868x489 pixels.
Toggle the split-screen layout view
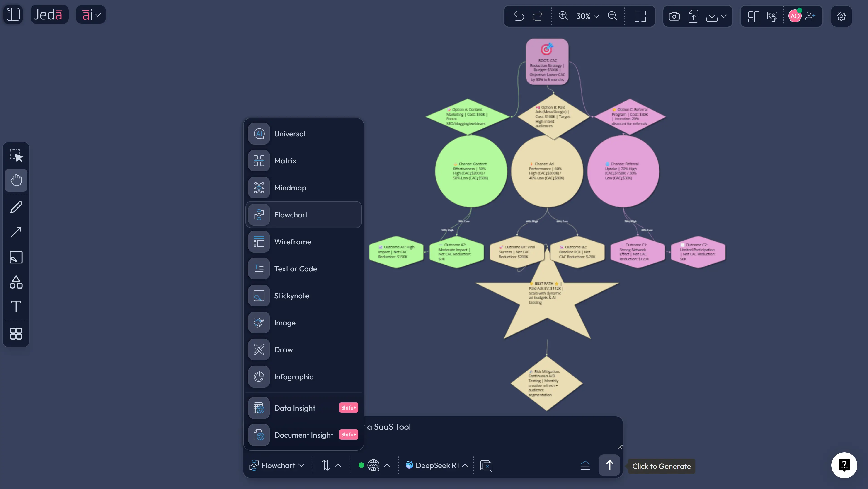[x=753, y=16]
